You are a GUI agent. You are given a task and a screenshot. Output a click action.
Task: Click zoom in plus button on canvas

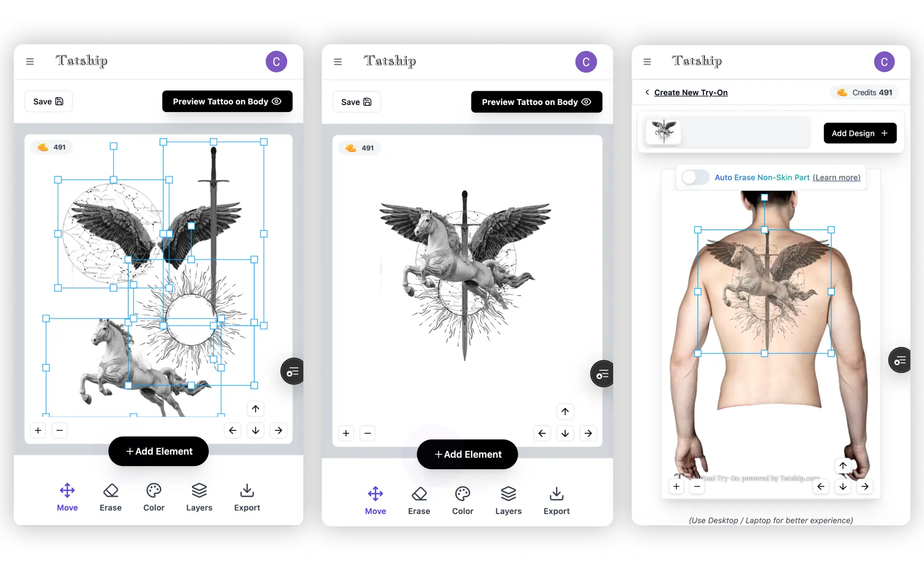pyautogui.click(x=38, y=430)
